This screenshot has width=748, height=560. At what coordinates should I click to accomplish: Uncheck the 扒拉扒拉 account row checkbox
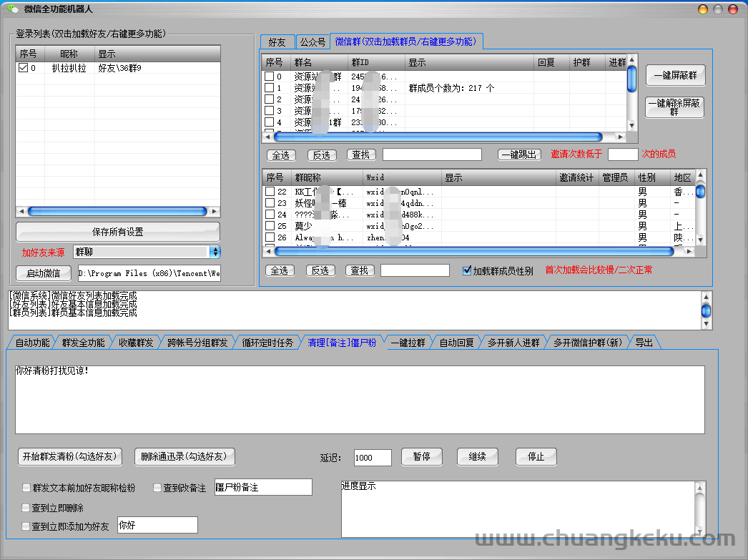[x=23, y=68]
